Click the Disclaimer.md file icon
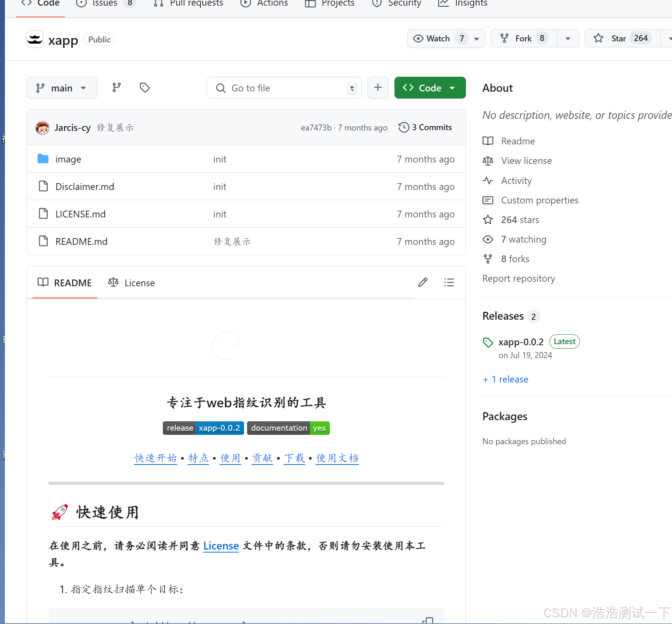The image size is (672, 624). point(43,186)
